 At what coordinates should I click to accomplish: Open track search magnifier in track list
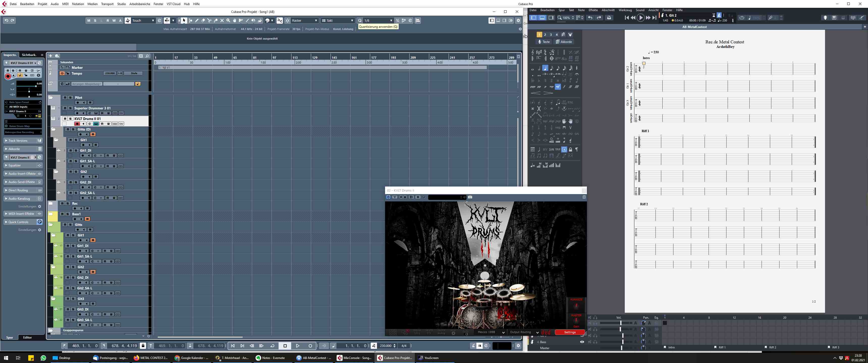coord(147,56)
